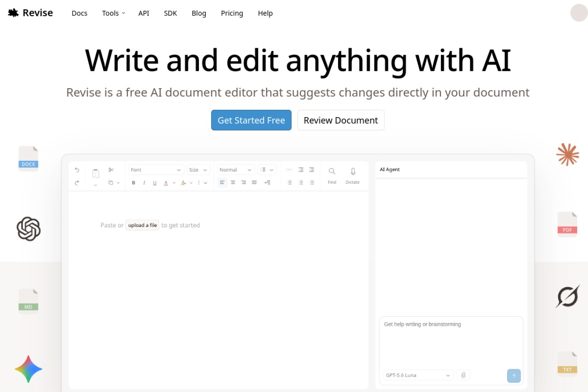588x392 pixels.
Task: Open the Font dropdown
Action: 156,170
